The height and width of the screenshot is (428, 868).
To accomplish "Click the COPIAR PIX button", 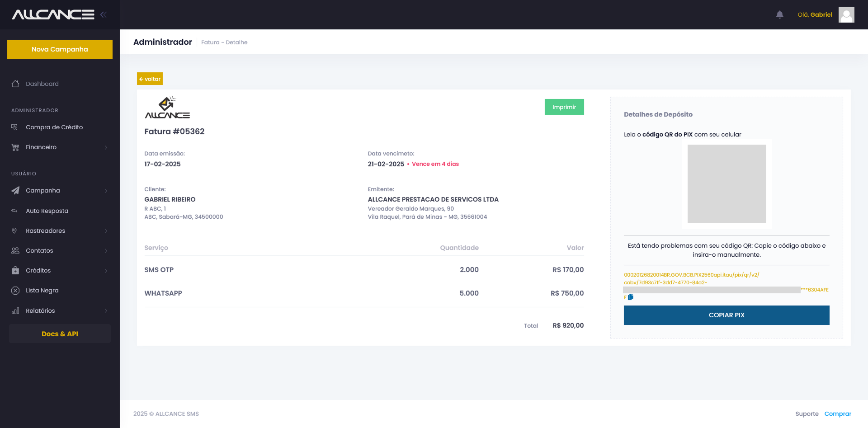I will (x=726, y=315).
